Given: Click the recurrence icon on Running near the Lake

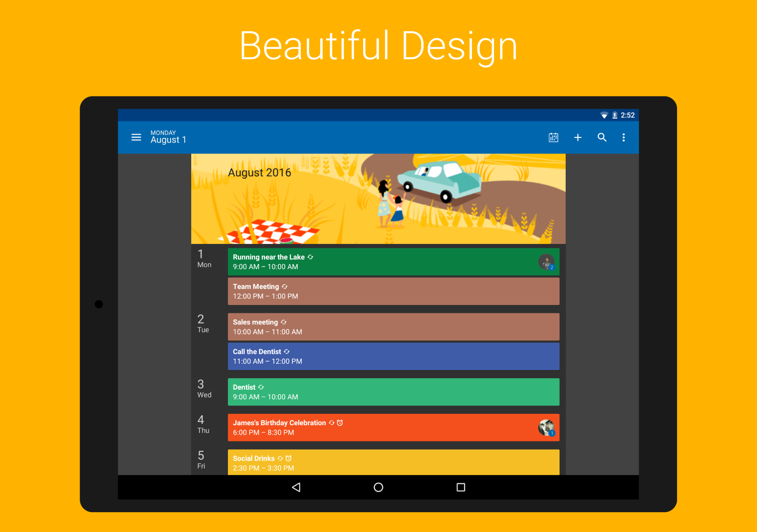Looking at the screenshot, I should 310,257.
